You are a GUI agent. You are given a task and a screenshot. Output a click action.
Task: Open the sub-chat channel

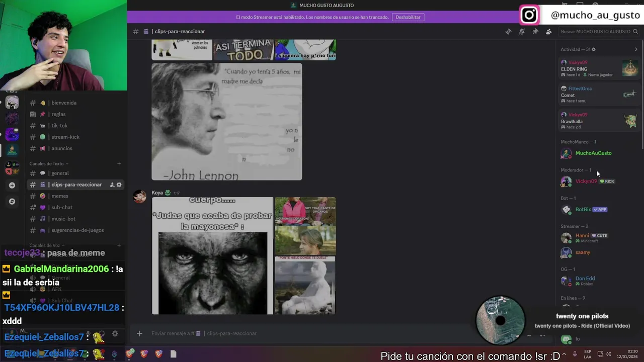(x=75, y=207)
